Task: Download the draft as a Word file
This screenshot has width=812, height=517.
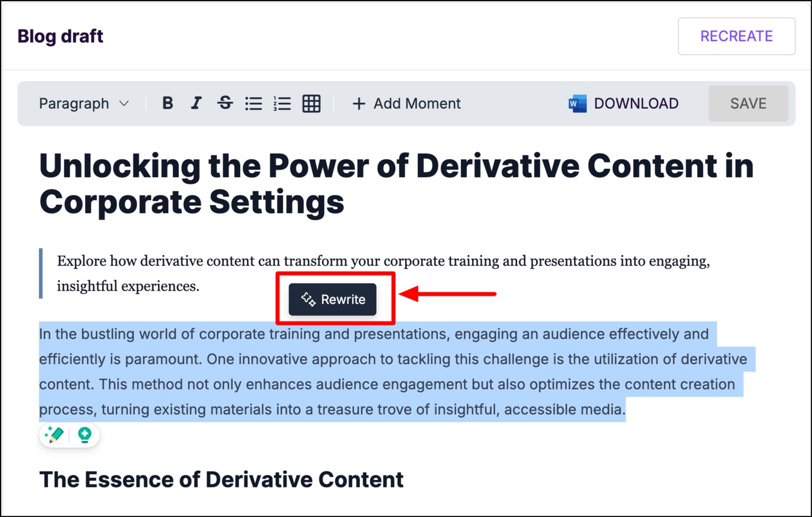Action: (624, 103)
